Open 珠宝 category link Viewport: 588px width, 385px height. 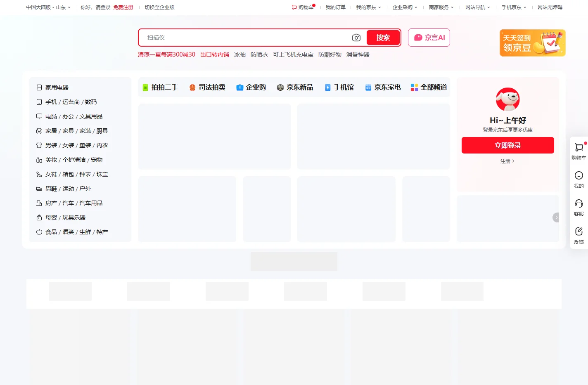[x=102, y=174]
